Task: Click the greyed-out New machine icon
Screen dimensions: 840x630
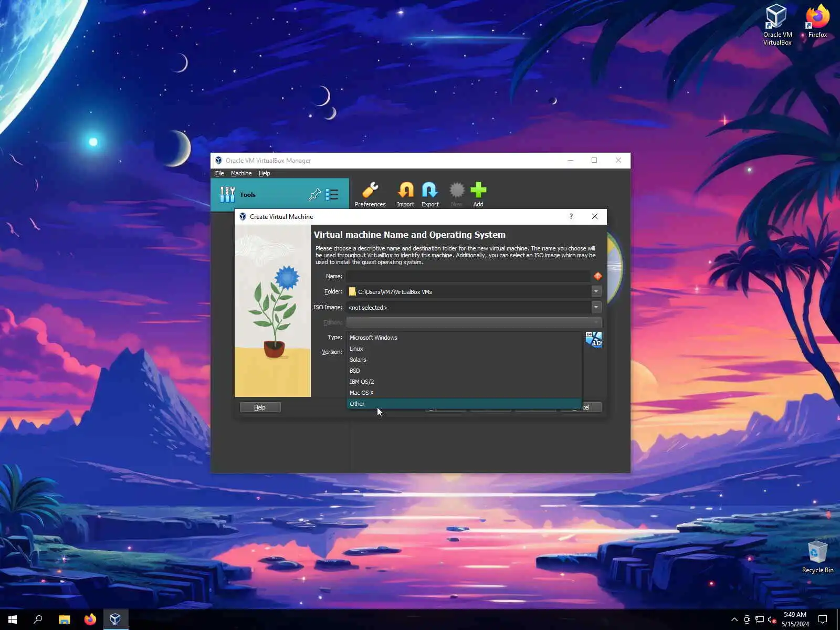Action: coord(457,190)
